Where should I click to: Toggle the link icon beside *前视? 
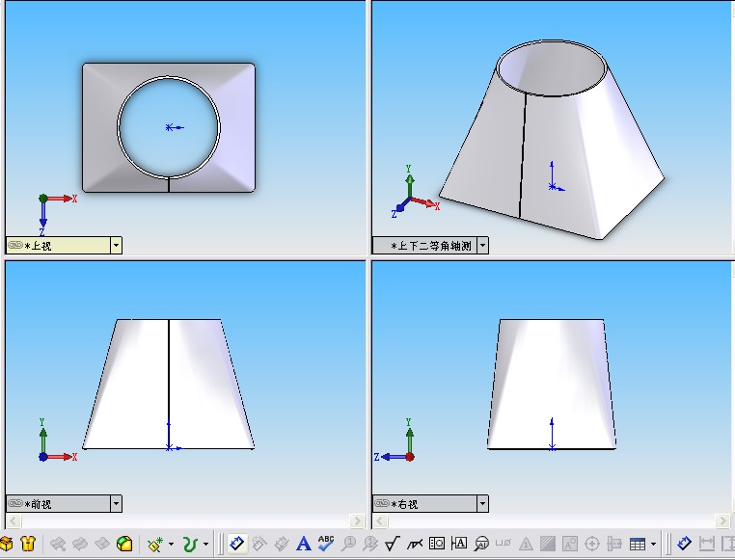point(15,504)
